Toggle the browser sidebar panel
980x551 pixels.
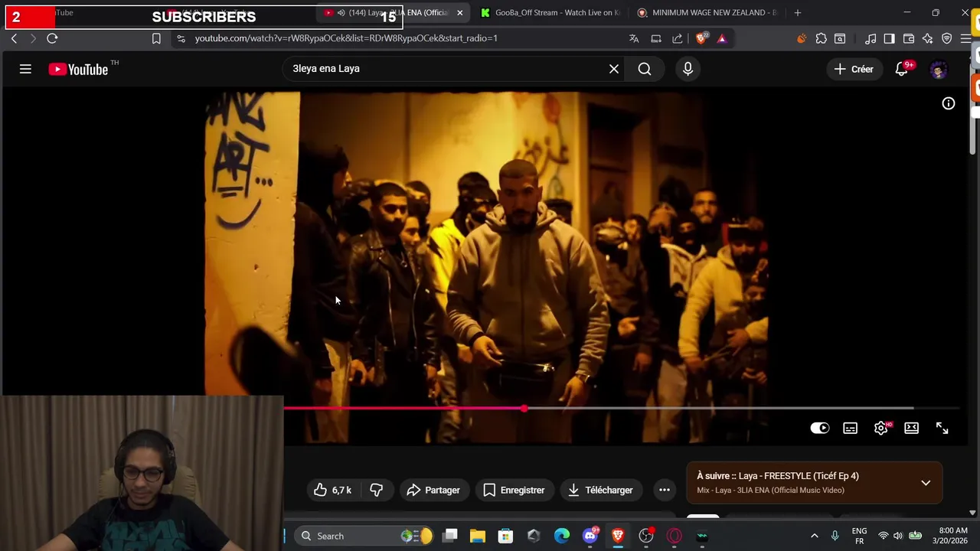[889, 38]
